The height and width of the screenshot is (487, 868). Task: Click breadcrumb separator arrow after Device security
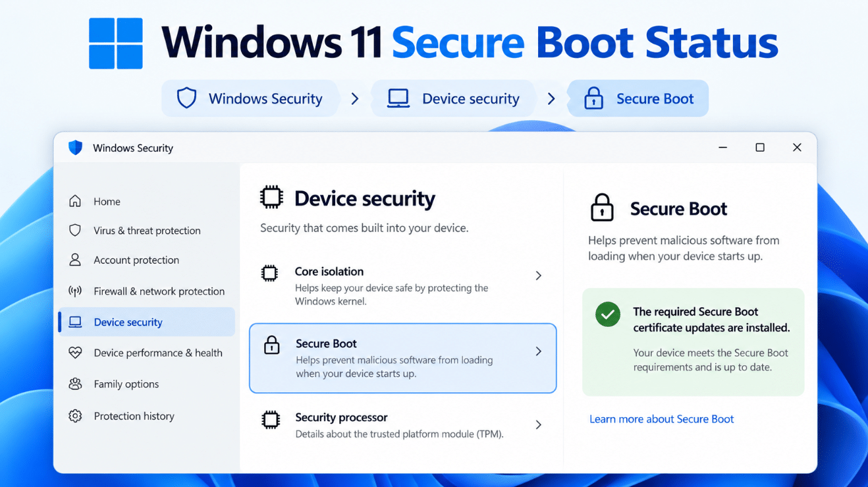pos(551,99)
